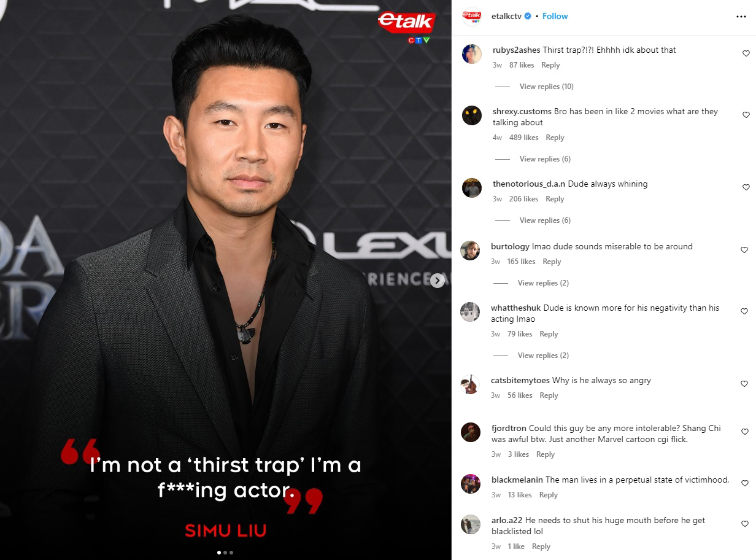Expand View replies (10) under rubys2ashes
The width and height of the screenshot is (756, 560).
coord(546,87)
